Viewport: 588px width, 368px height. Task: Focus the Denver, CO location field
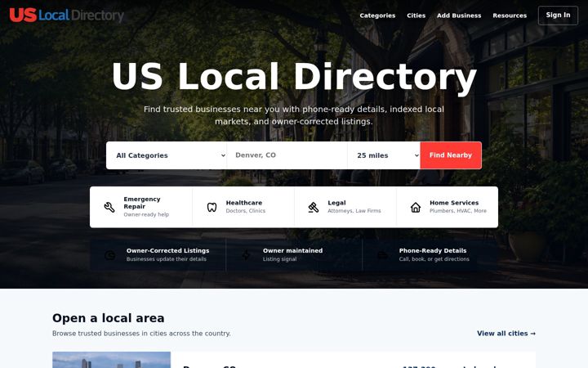[287, 155]
